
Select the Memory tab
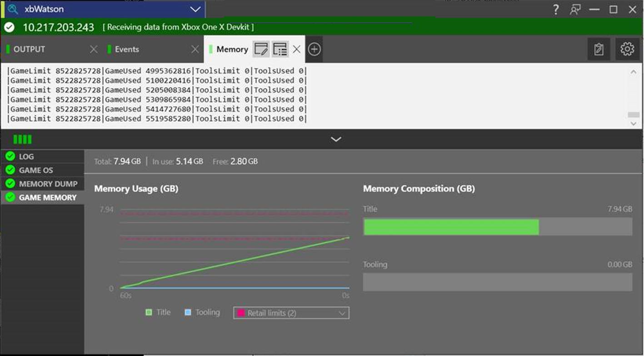(x=232, y=49)
